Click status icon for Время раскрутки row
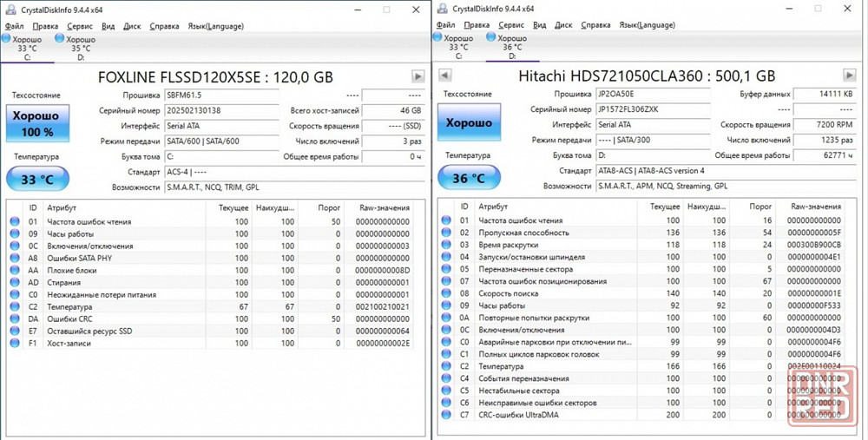Image resolution: width=868 pixels, height=440 pixels. 446,246
